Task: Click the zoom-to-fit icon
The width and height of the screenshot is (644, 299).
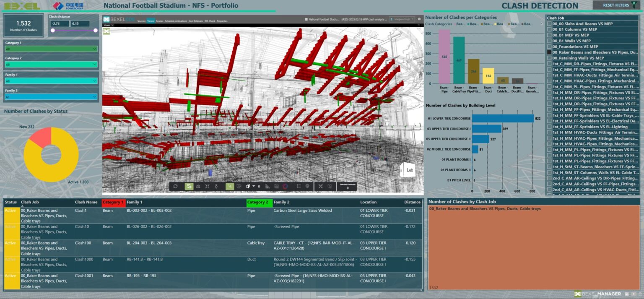Action: tap(208, 186)
